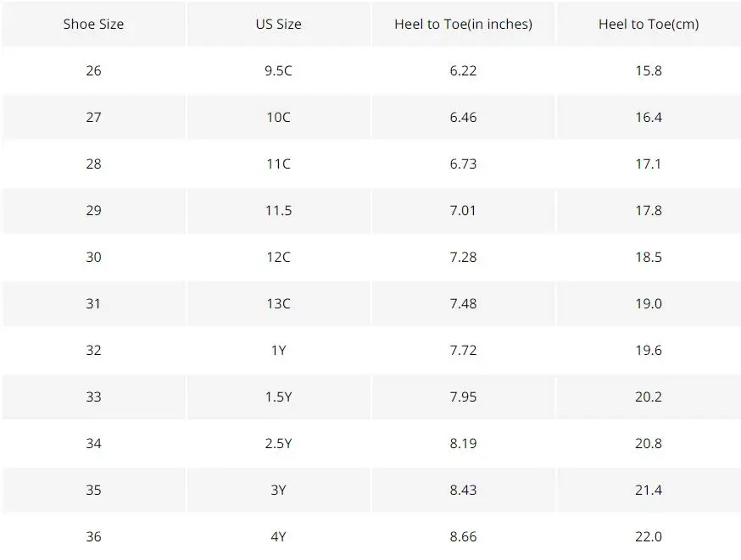Click the 7.72 inches value

tap(464, 351)
